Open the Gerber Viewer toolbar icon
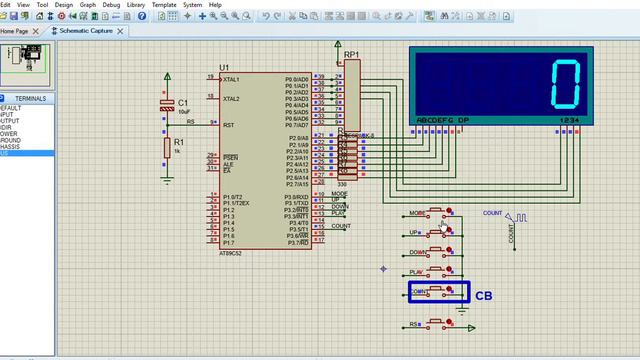 (84, 16)
